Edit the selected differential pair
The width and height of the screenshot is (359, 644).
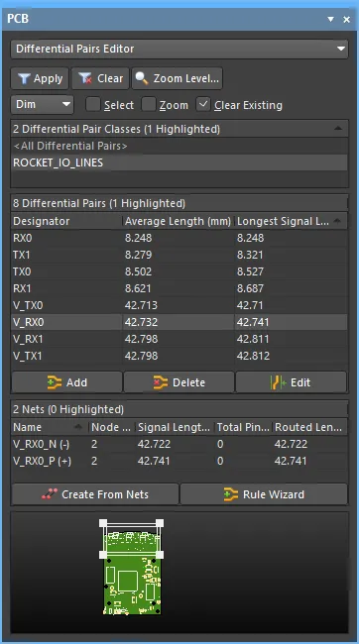point(292,382)
